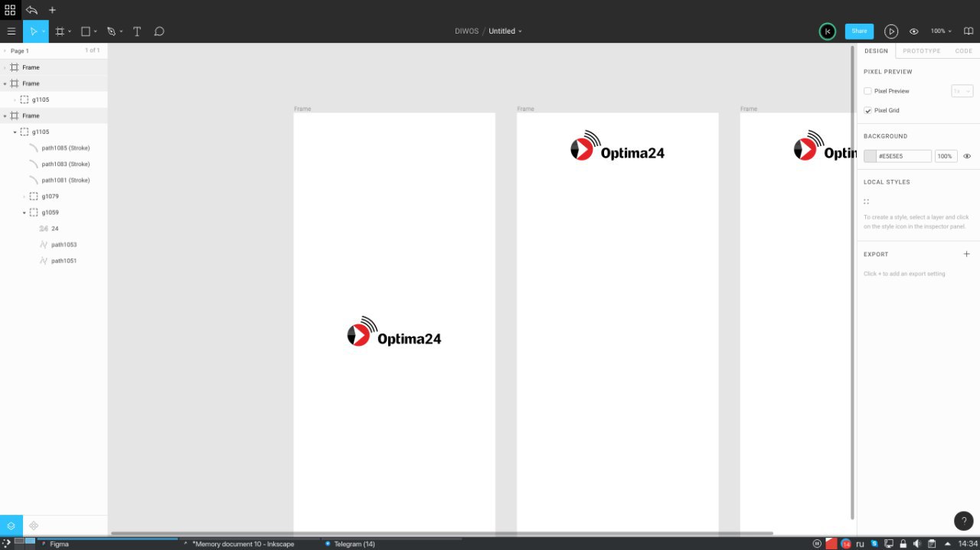Select the Text tool

tap(137, 31)
